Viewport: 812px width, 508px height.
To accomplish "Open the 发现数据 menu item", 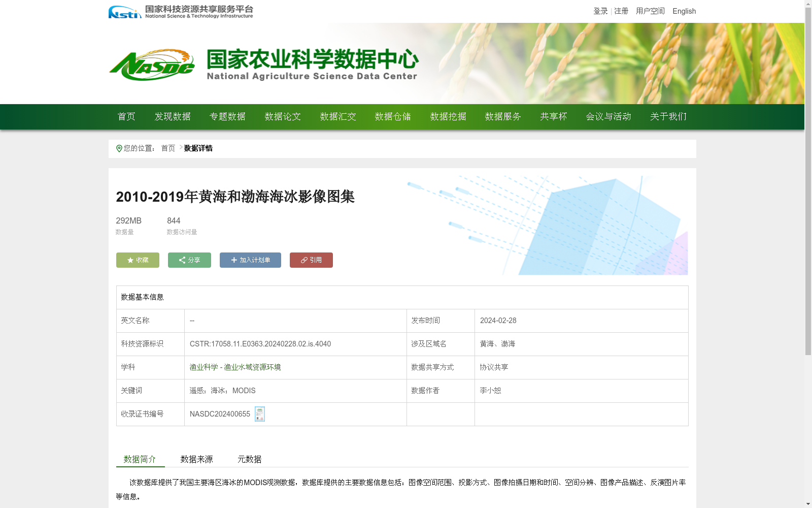I will click(x=173, y=117).
